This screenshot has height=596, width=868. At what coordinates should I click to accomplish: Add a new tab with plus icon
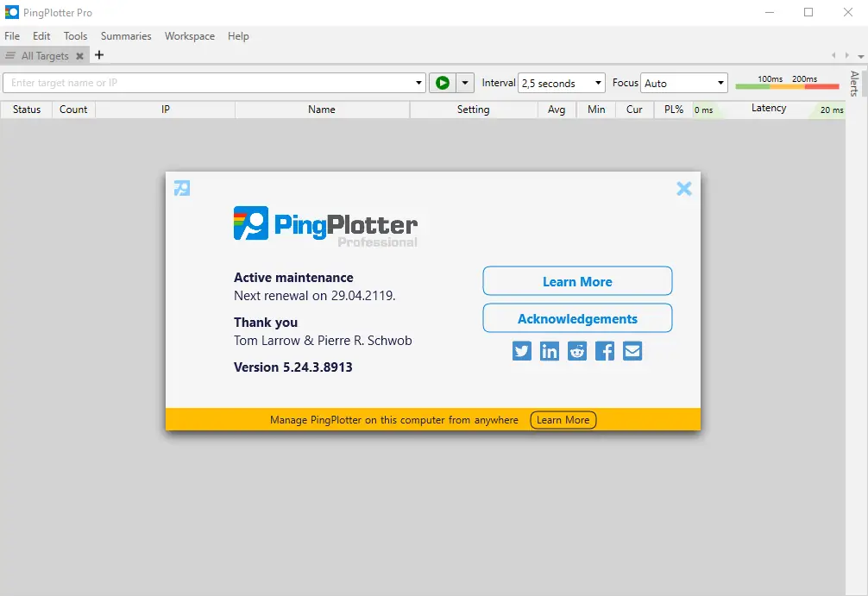point(99,55)
